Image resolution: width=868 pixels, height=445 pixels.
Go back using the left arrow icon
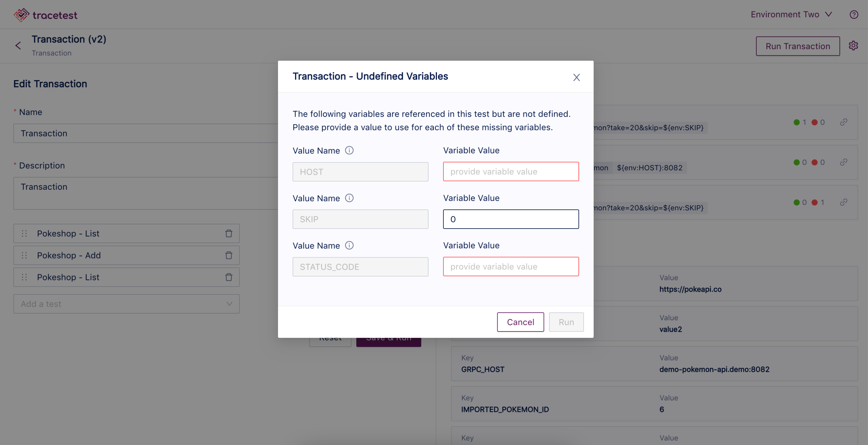18,46
